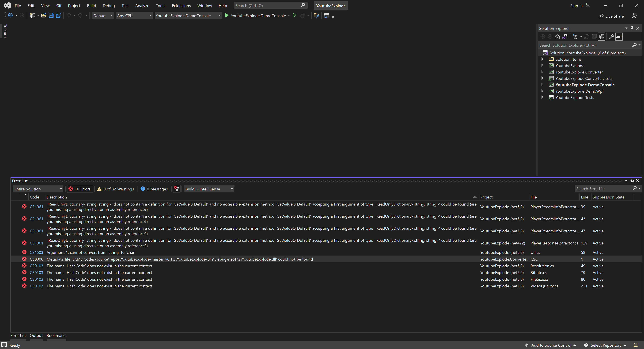Click the Save All toolbar icon
The width and height of the screenshot is (644, 349).
click(58, 15)
